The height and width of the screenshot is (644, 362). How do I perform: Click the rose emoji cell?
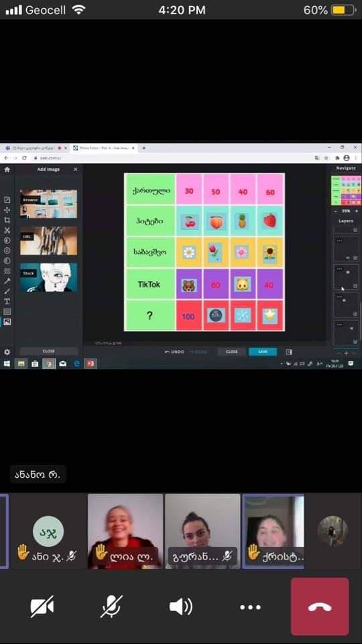(216, 253)
